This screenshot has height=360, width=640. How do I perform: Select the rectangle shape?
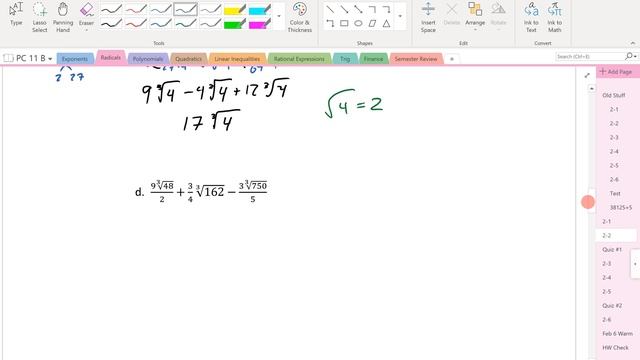coord(344,23)
